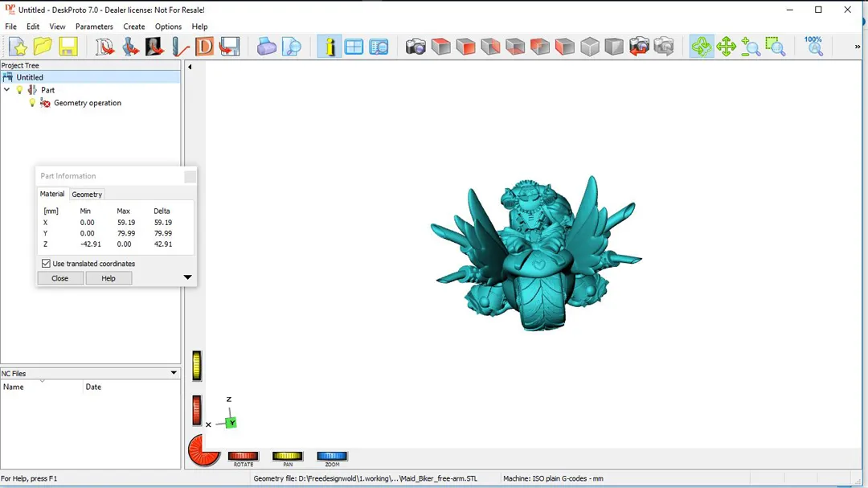Click write NC file floppy arrow icon

229,47
